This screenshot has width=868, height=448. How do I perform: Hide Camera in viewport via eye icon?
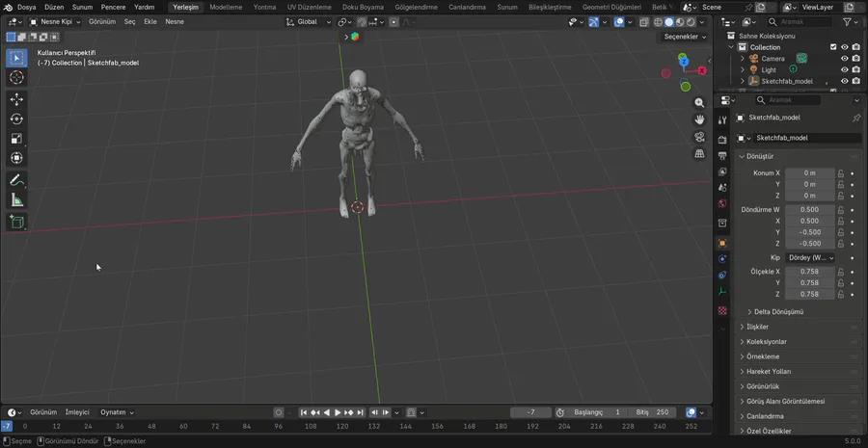point(845,59)
